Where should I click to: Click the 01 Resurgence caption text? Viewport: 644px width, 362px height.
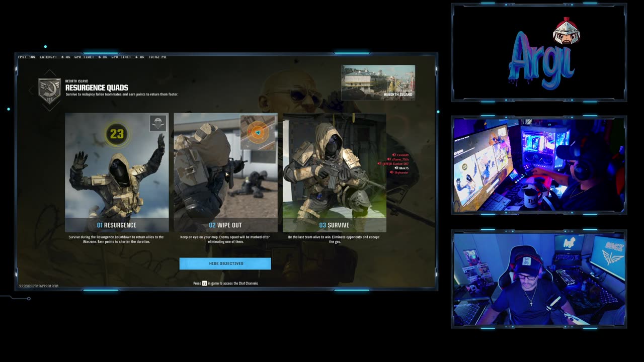[117, 225]
